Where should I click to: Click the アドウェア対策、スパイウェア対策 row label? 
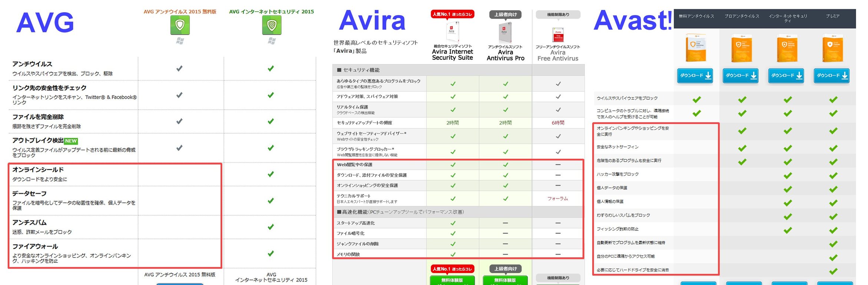(x=367, y=96)
